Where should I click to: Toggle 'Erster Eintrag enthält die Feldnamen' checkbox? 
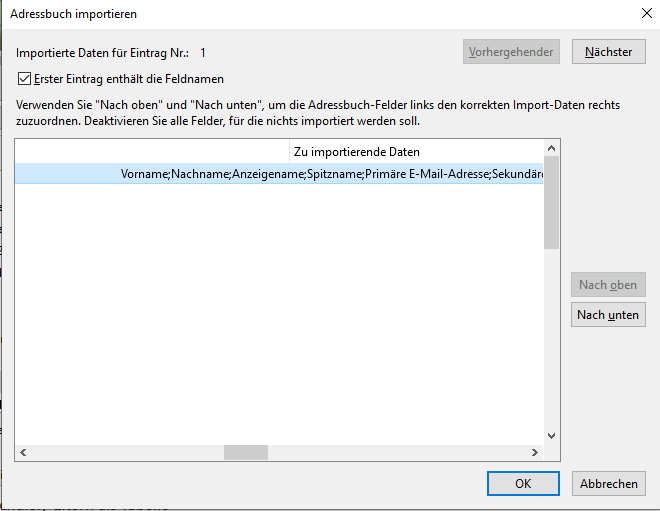pos(24,79)
